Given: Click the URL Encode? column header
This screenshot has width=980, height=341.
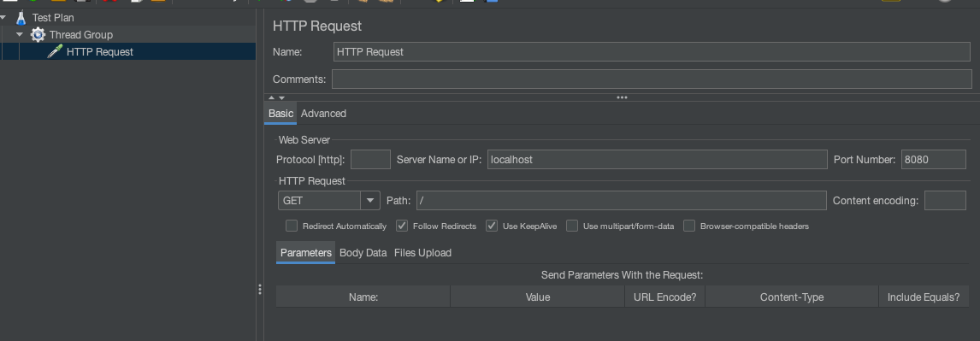Looking at the screenshot, I should pos(665,297).
